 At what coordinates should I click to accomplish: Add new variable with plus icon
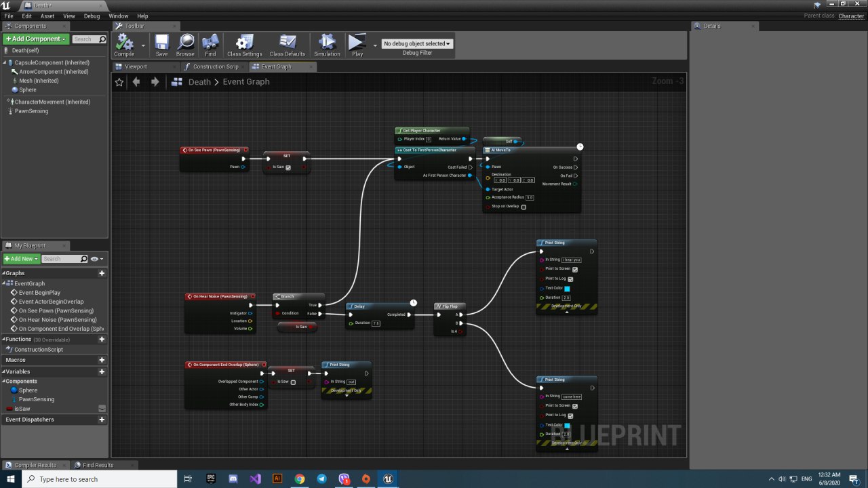(x=102, y=371)
